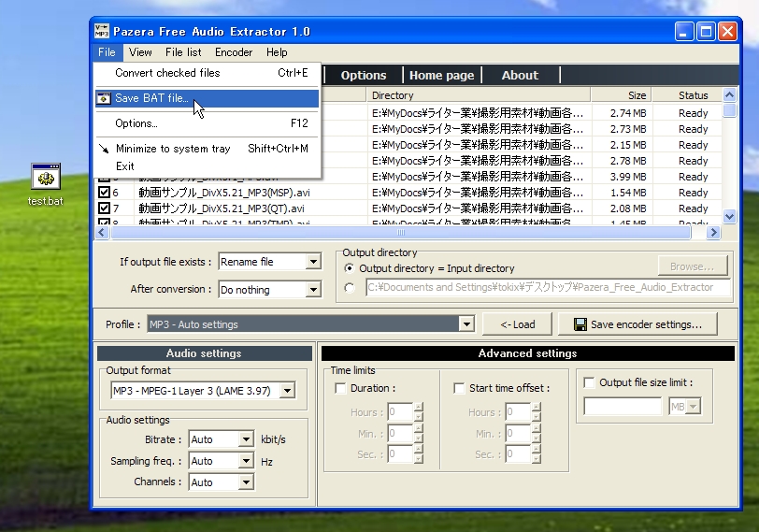This screenshot has width=759, height=532.
Task: Choose Options... F12 menu entry
Action: [208, 123]
